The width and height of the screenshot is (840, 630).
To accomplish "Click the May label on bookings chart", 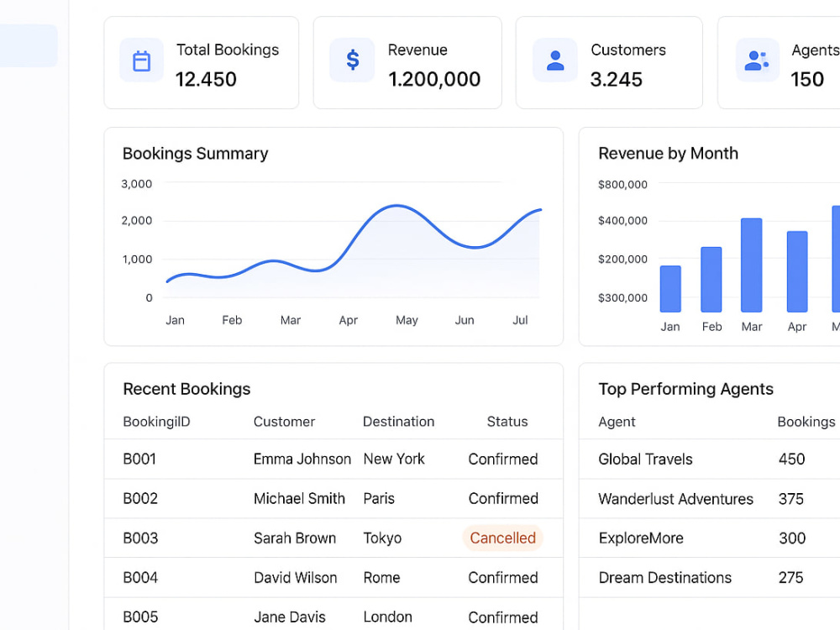I will (x=407, y=320).
